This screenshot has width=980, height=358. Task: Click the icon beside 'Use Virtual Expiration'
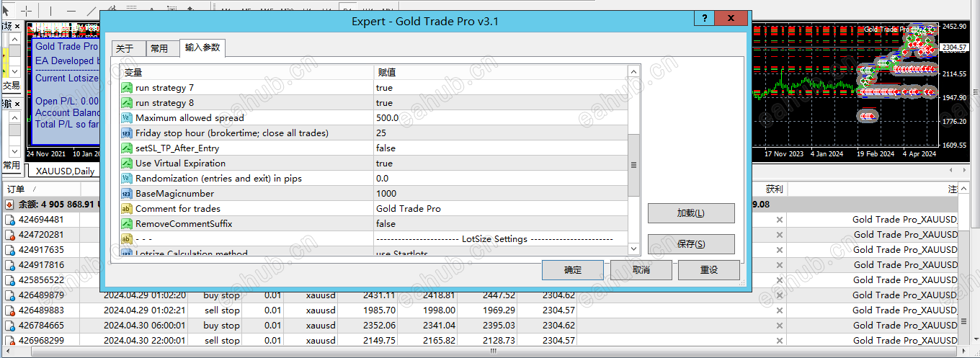point(127,164)
